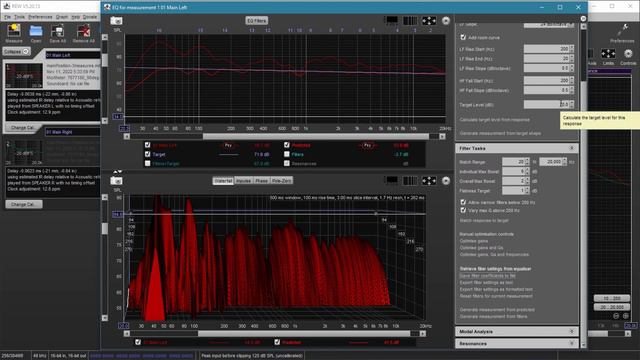Click the Target Level stepper arrows

click(x=572, y=104)
